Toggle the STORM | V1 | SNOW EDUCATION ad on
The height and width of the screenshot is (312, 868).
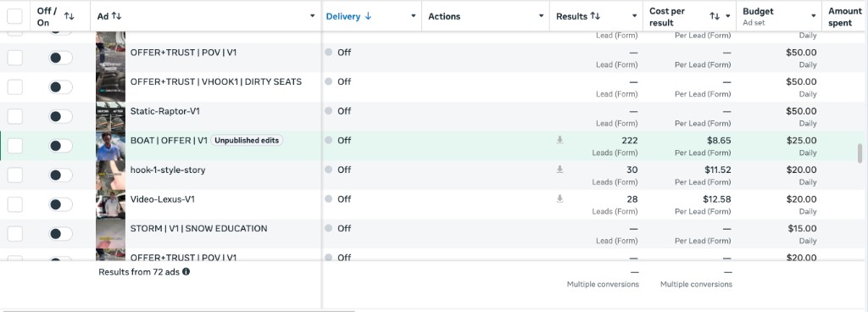[60, 233]
